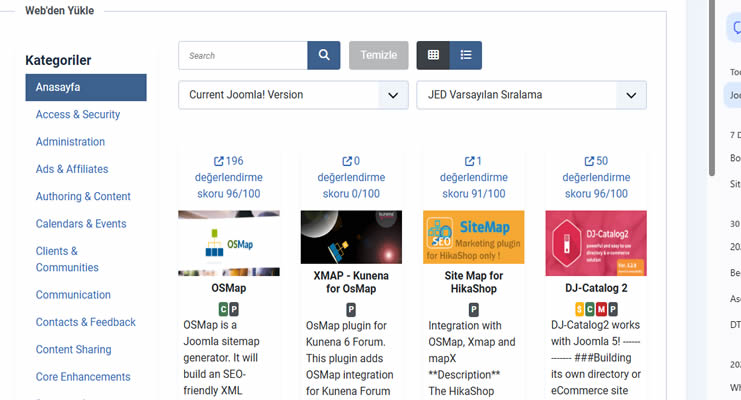Open the Contacts & Feedback category
The height and width of the screenshot is (400, 741).
click(86, 322)
